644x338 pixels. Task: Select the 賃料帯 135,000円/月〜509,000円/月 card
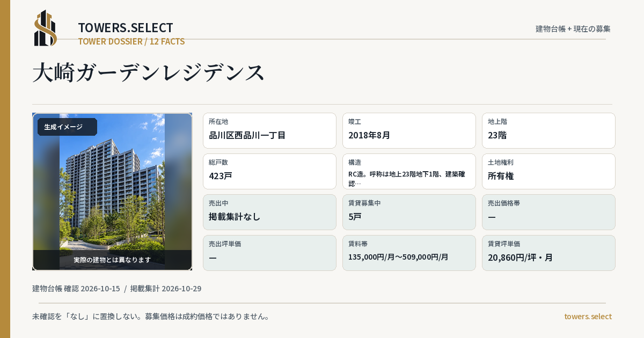(x=409, y=253)
